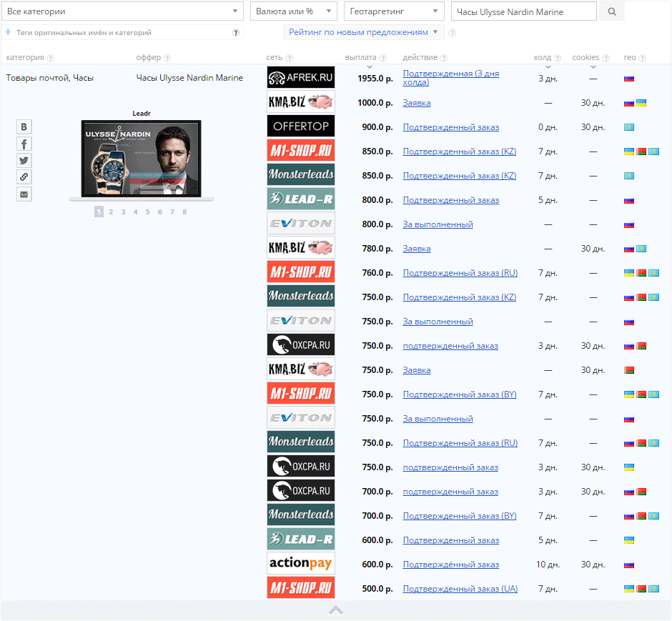Screen dimensions: 672x621
Task: Go to screenshot page 2
Action: point(111,212)
